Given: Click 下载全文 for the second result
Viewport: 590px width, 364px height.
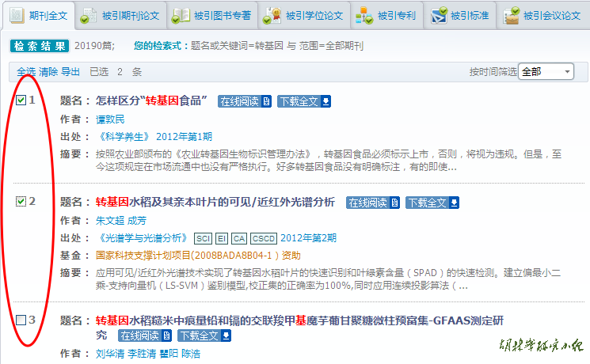Looking at the screenshot, I should (x=432, y=203).
